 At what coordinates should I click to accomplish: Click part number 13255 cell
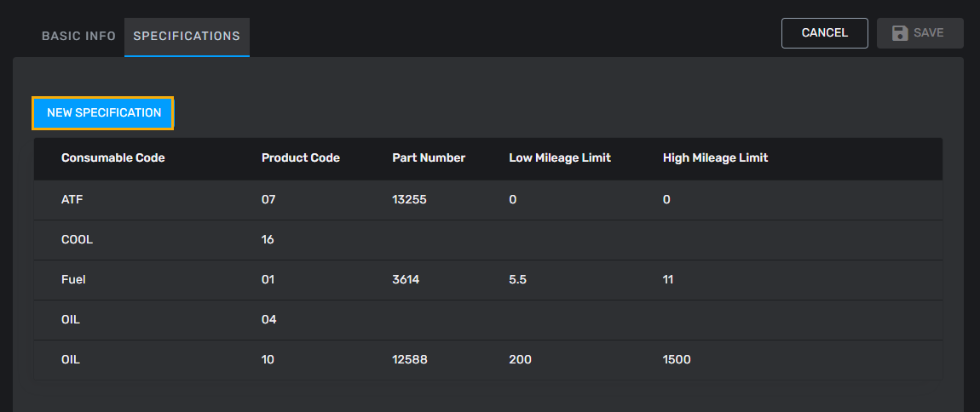(x=408, y=200)
